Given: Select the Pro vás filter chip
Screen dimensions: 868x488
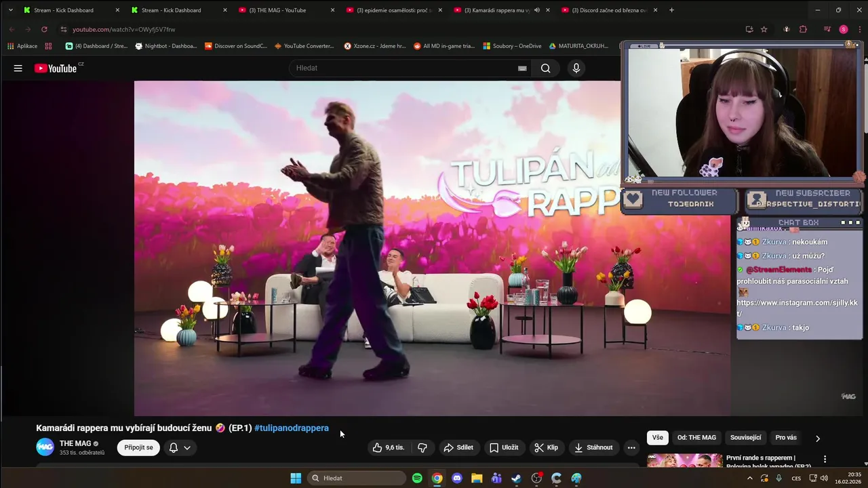Looking at the screenshot, I should coord(786,438).
